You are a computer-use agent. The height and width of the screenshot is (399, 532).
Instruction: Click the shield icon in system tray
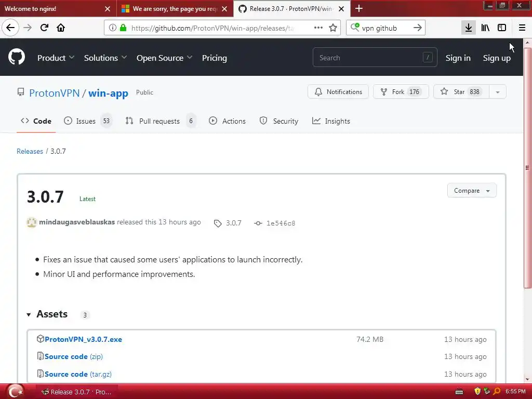[477, 392]
